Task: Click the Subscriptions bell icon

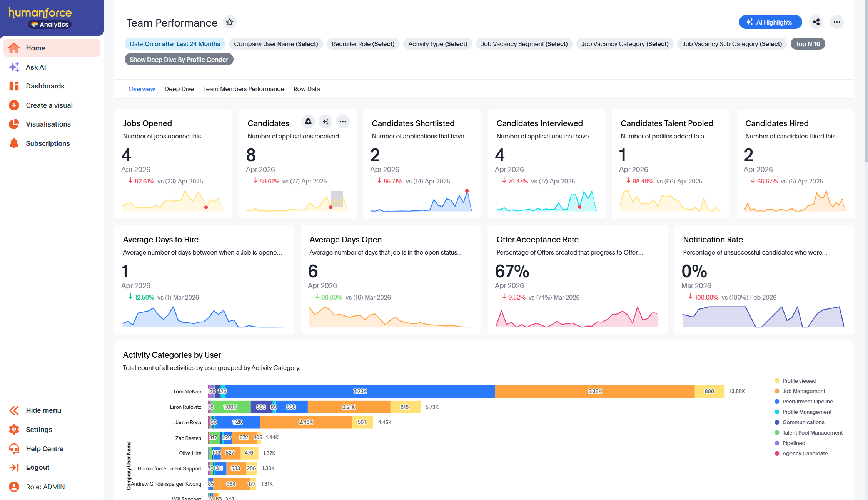Action: [14, 143]
